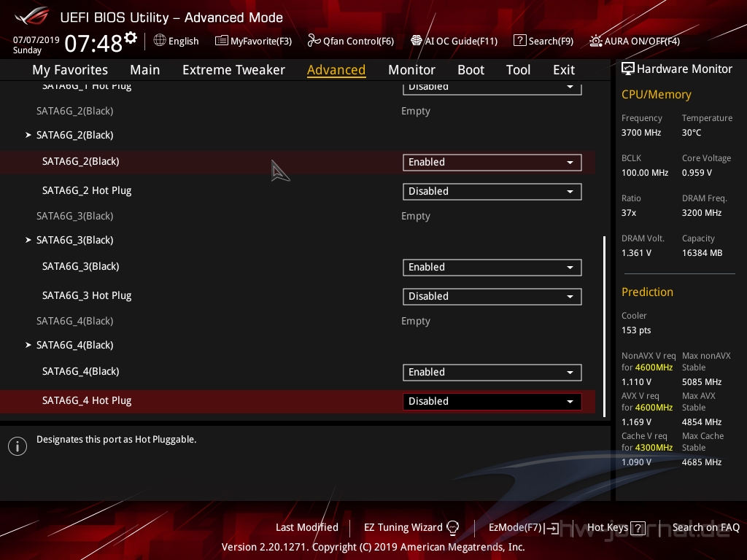The width and height of the screenshot is (747, 560).
Task: Click Hot Keys text
Action: pyautogui.click(x=608, y=528)
